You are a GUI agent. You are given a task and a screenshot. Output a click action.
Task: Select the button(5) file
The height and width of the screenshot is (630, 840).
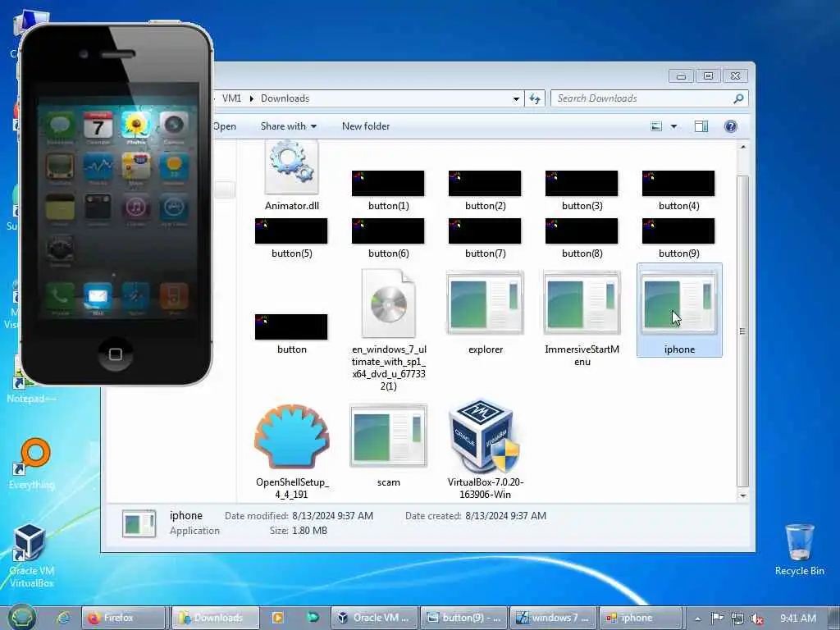pyautogui.click(x=291, y=237)
